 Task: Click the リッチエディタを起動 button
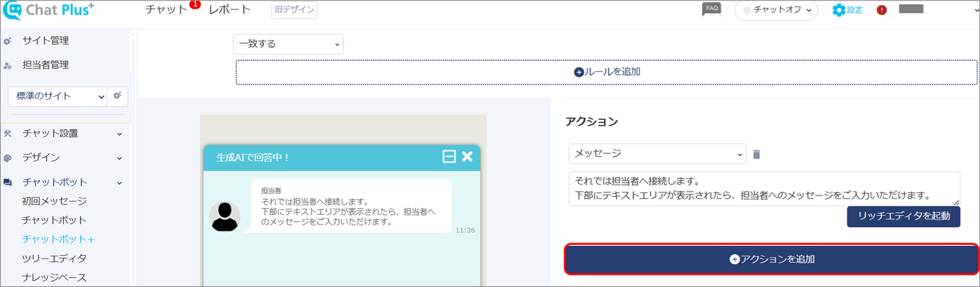pos(904,216)
